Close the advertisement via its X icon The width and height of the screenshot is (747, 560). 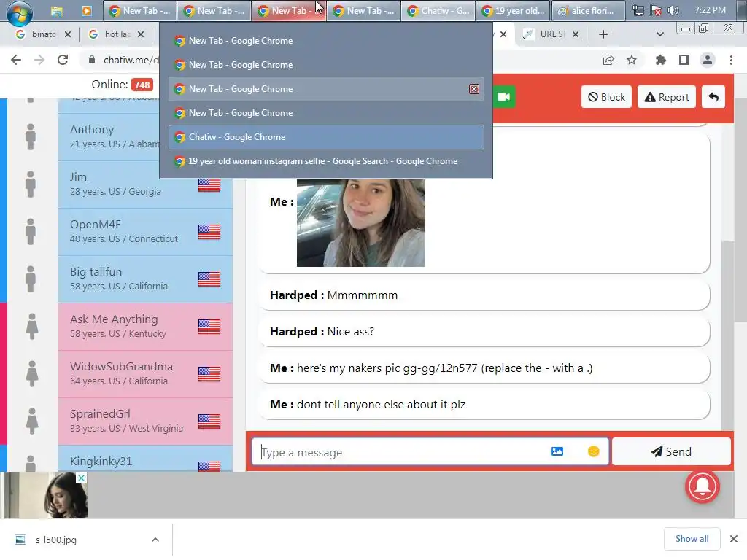[x=82, y=478]
